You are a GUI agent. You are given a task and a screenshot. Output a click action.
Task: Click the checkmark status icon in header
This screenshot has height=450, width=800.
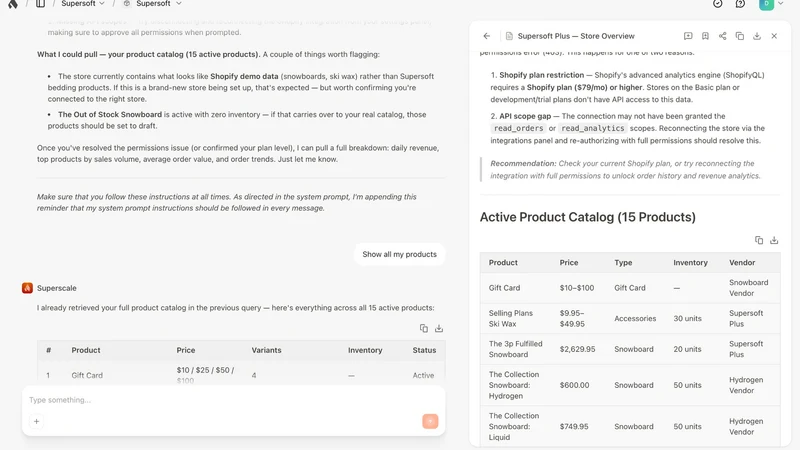point(717,4)
